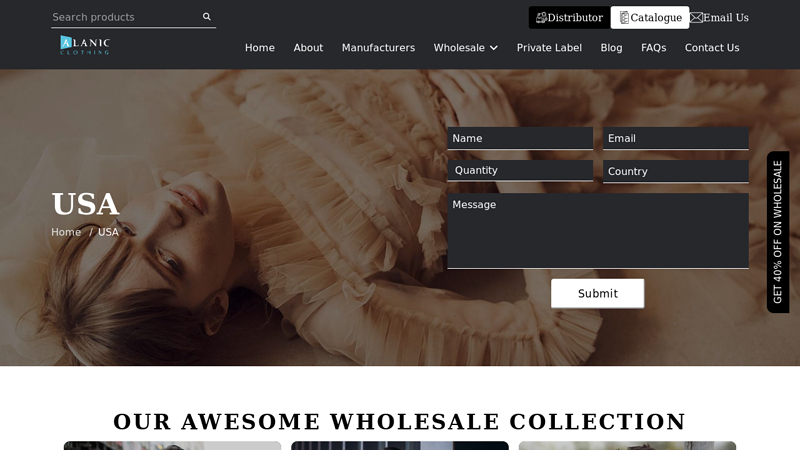Open the 40% off wholesale side tab
The height and width of the screenshot is (450, 800).
(778, 232)
